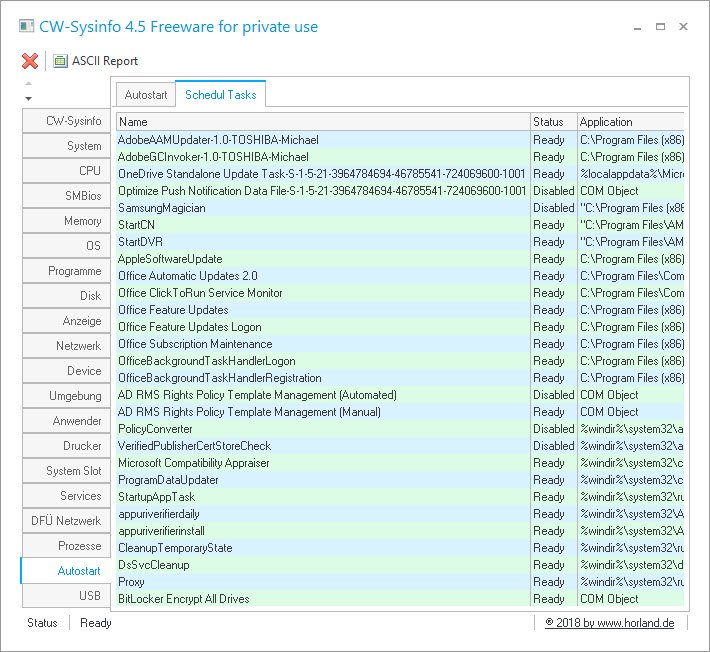Sort list by the Name column header
Screen dimensions: 710x652
pos(322,122)
